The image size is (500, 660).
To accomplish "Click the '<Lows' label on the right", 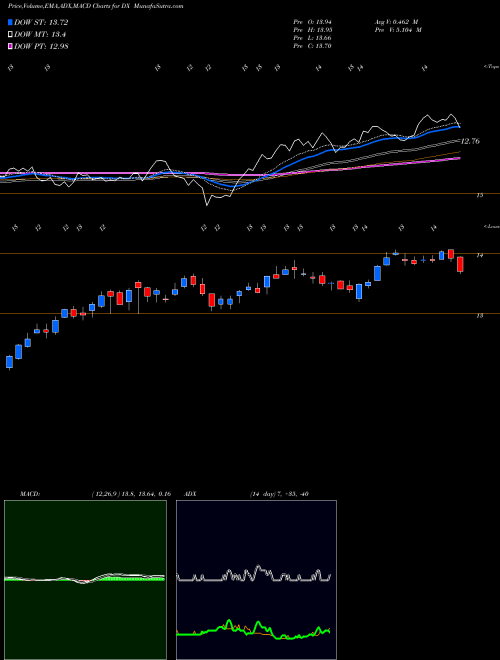I will click(491, 226).
